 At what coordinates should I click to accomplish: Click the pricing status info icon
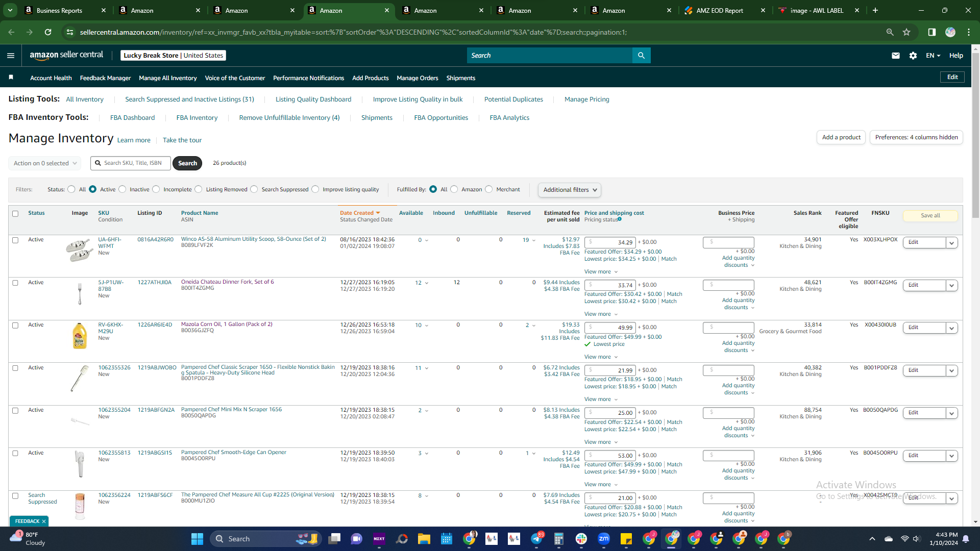(620, 219)
